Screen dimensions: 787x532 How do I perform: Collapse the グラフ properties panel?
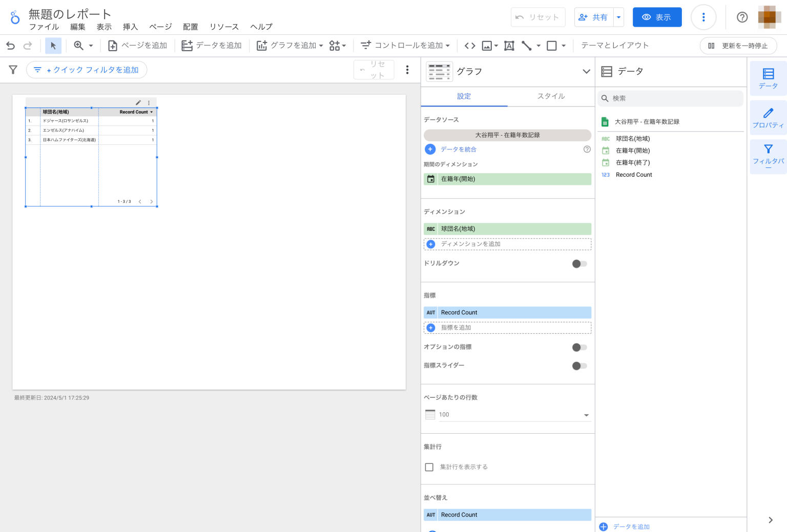pos(586,72)
